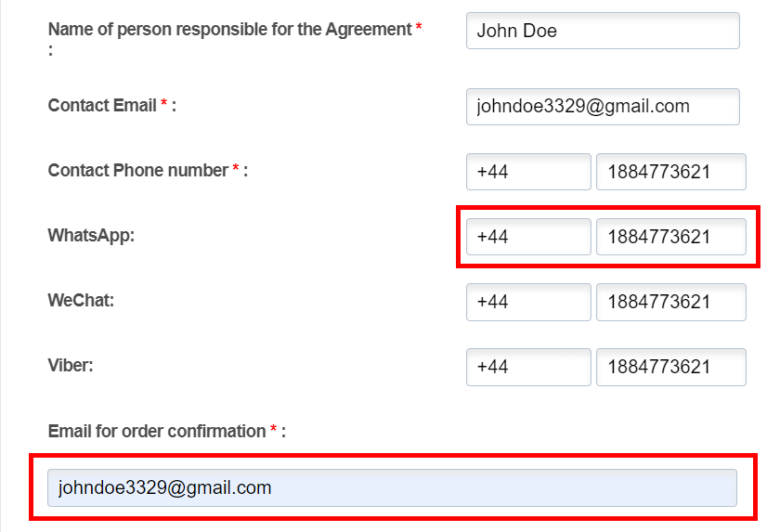Viewport: 780px width, 532px height.
Task: Click the 'Email for order confirmation' label
Action: coord(157,432)
